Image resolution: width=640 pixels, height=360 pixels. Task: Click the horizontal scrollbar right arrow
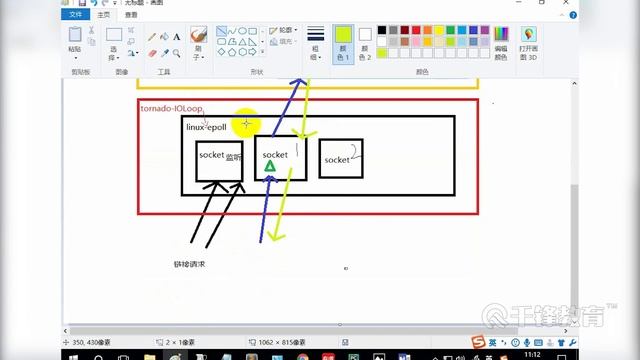click(566, 331)
